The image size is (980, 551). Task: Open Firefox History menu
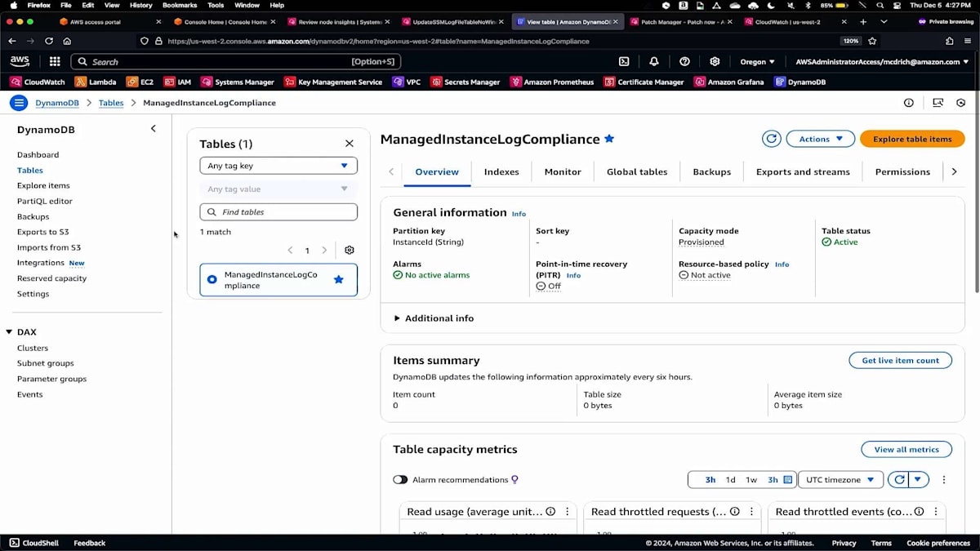pyautogui.click(x=140, y=5)
